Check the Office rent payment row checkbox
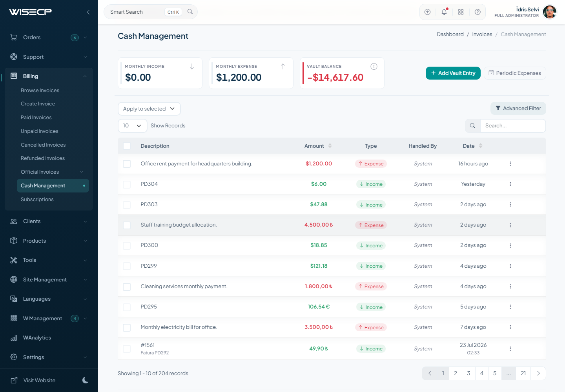The image size is (565, 392). point(127,164)
